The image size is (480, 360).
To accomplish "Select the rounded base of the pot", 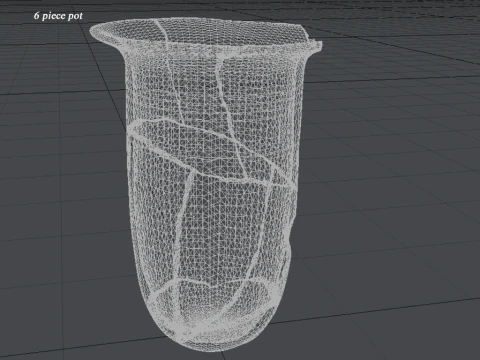I will (213, 320).
